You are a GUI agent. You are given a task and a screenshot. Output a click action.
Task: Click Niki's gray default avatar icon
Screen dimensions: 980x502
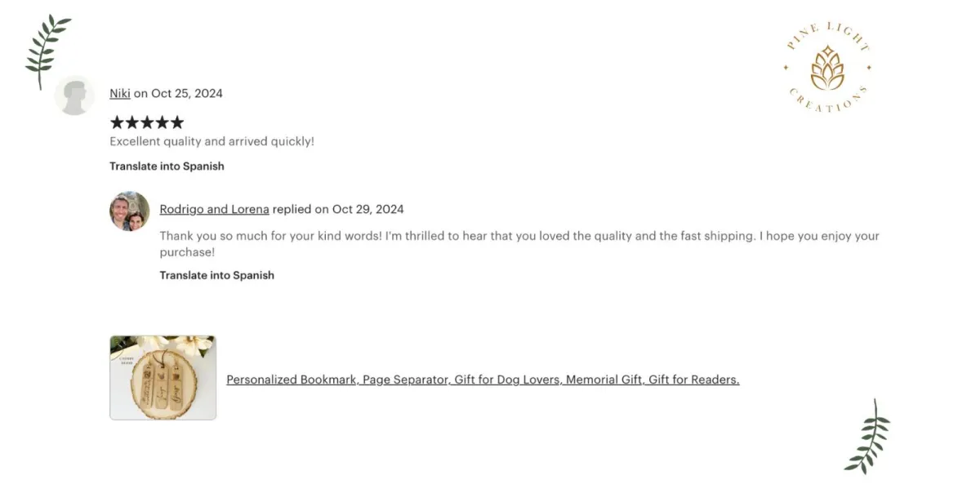pyautogui.click(x=74, y=96)
